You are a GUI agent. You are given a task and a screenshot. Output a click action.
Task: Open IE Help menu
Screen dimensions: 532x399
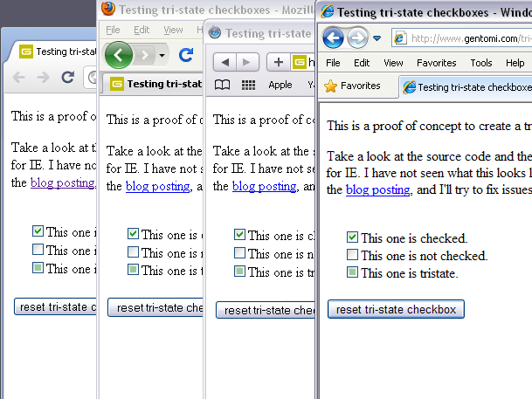pyautogui.click(x=515, y=63)
